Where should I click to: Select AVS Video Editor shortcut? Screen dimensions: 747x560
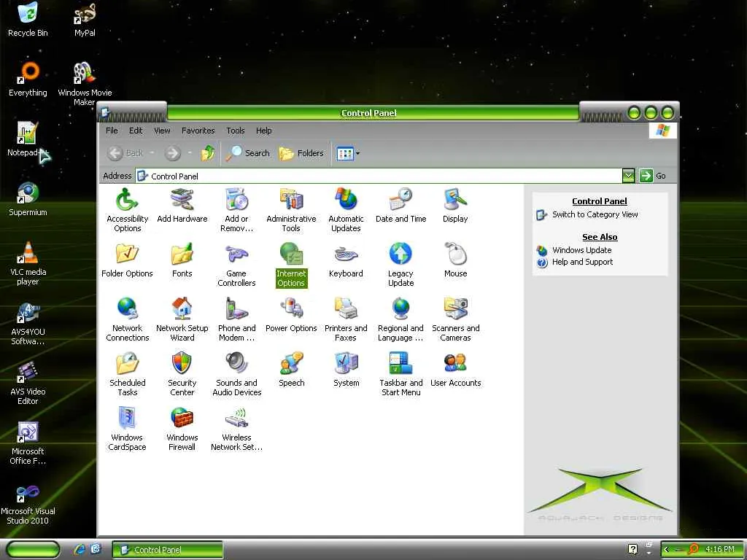(28, 383)
